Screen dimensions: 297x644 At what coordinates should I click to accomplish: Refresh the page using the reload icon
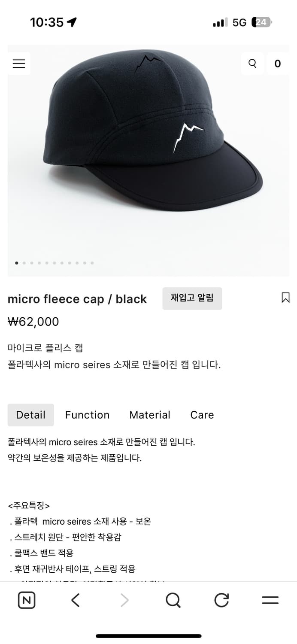(221, 600)
